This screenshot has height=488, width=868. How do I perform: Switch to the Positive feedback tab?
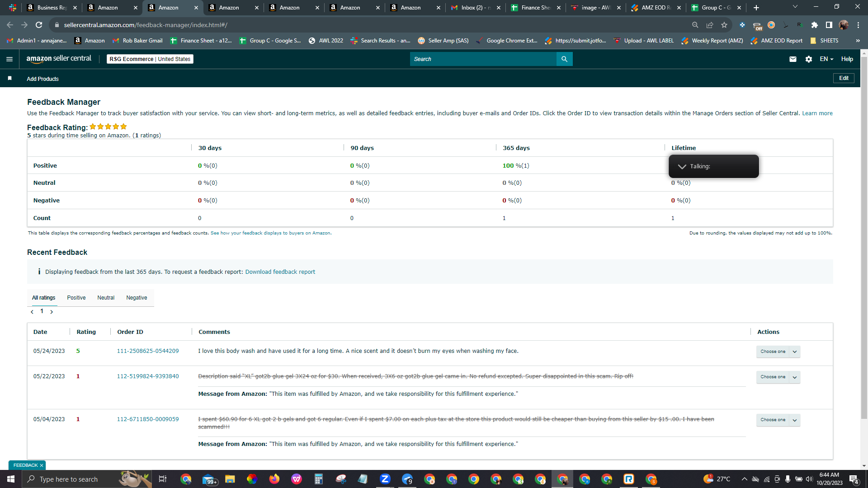[76, 298]
